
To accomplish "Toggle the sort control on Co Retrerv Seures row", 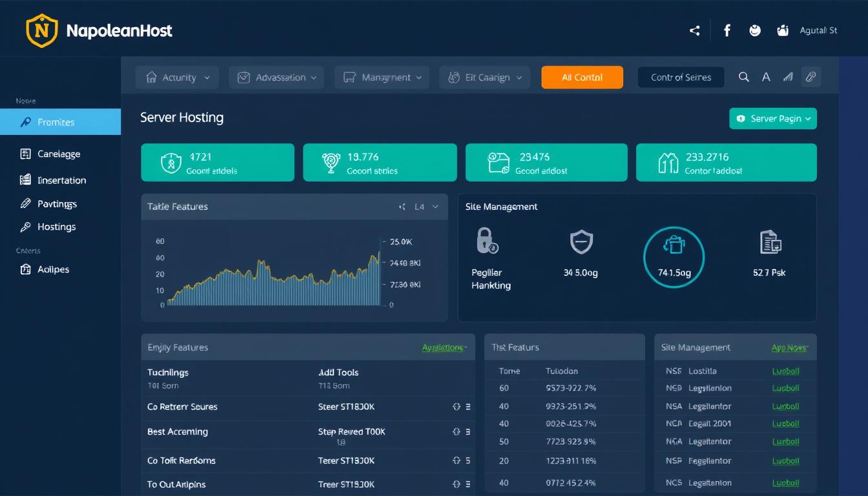I will 456,407.
